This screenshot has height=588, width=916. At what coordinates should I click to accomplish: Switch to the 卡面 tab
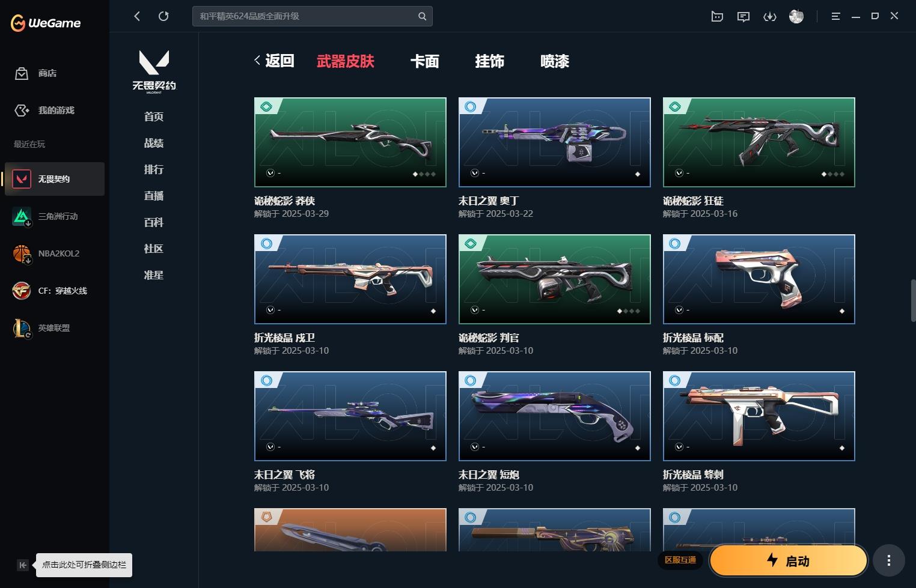click(x=425, y=61)
